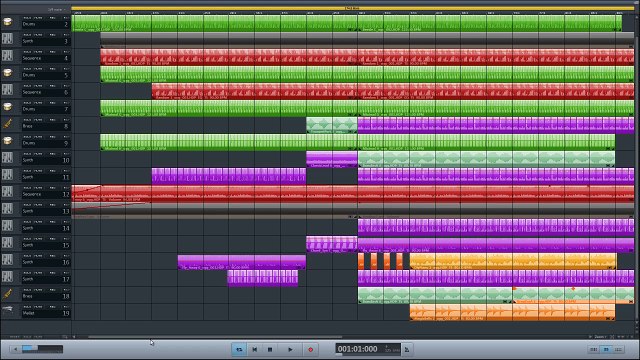This screenshot has height=360, width=640.
Task: Select the orange clip on Mallet track 19
Action: [x=513, y=312]
